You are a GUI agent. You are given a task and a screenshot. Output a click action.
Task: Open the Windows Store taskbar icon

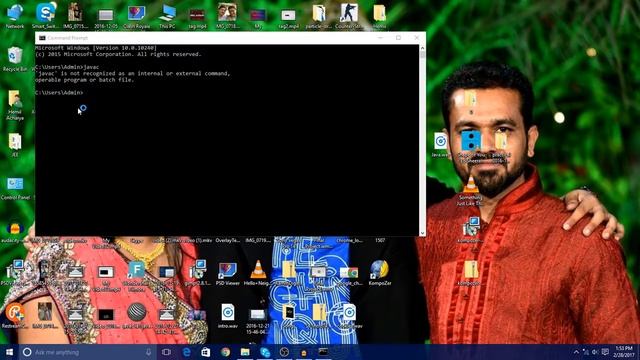point(206,352)
